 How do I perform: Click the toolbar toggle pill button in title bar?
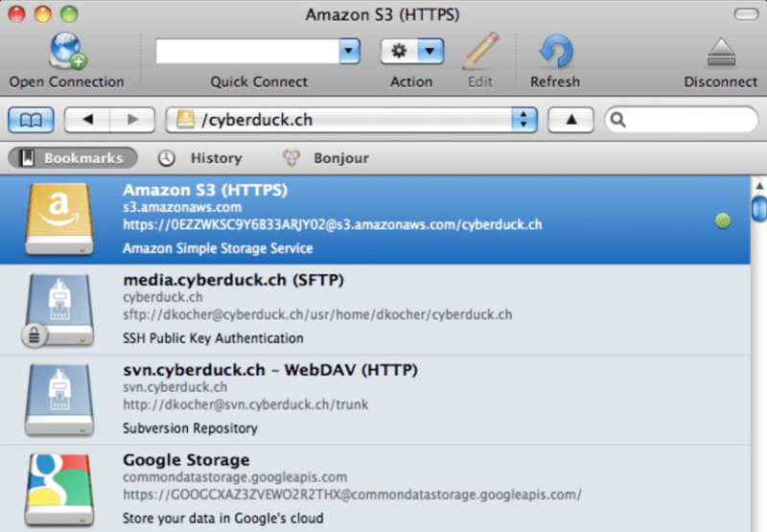[x=747, y=14]
